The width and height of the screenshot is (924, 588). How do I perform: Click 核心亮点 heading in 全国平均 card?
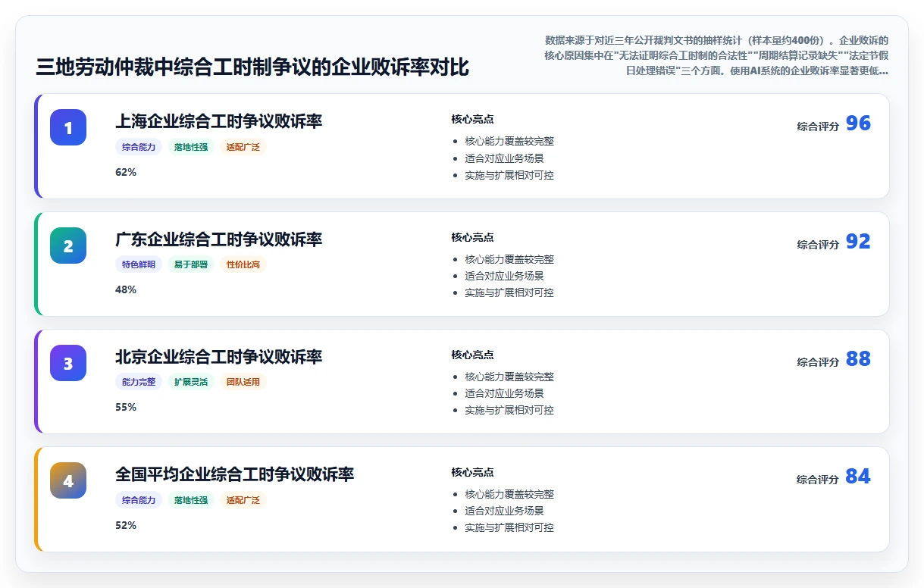(472, 472)
